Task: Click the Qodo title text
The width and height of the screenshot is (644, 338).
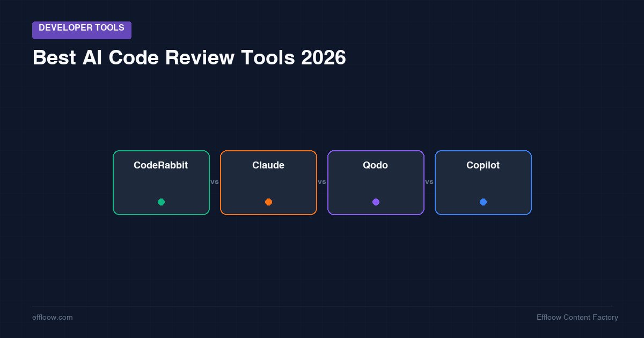Action: 376,165
